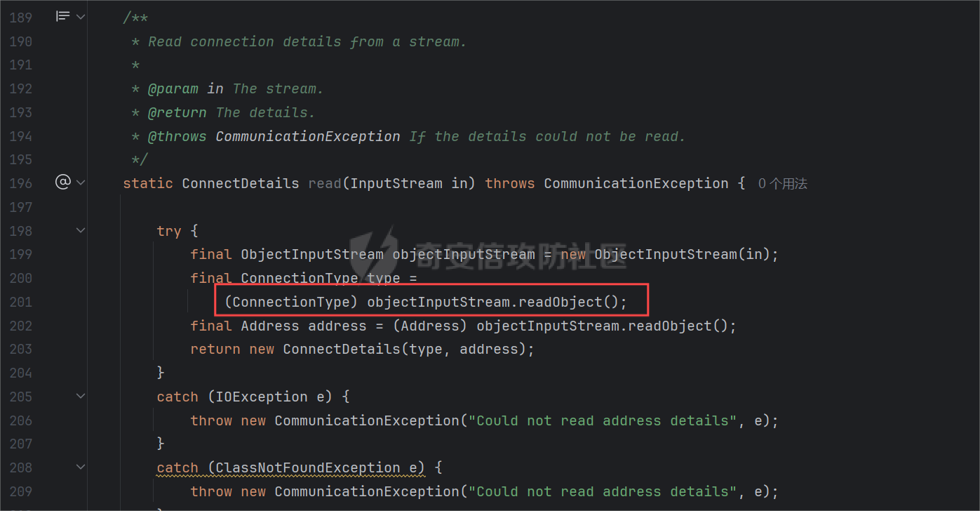Fold the read method at line 196
The height and width of the screenshot is (511, 980).
point(81,183)
